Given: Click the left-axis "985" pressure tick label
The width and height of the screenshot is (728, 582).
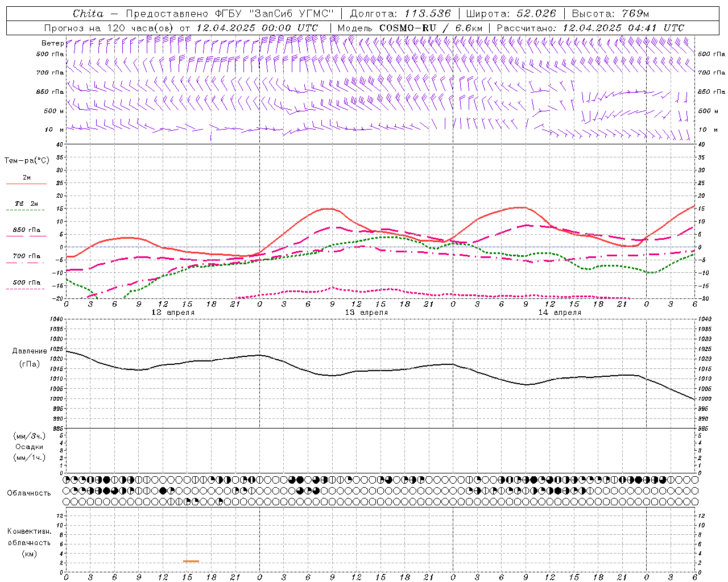Looking at the screenshot, I should click(x=58, y=429).
